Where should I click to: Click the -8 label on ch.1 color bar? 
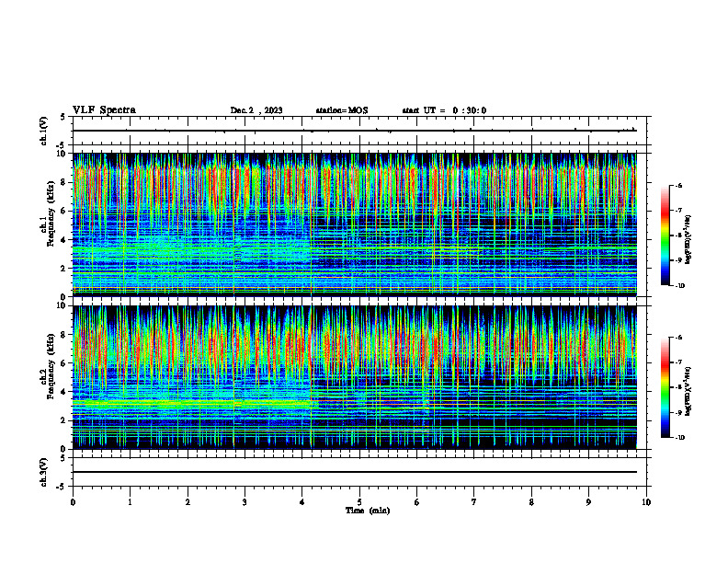click(x=679, y=236)
